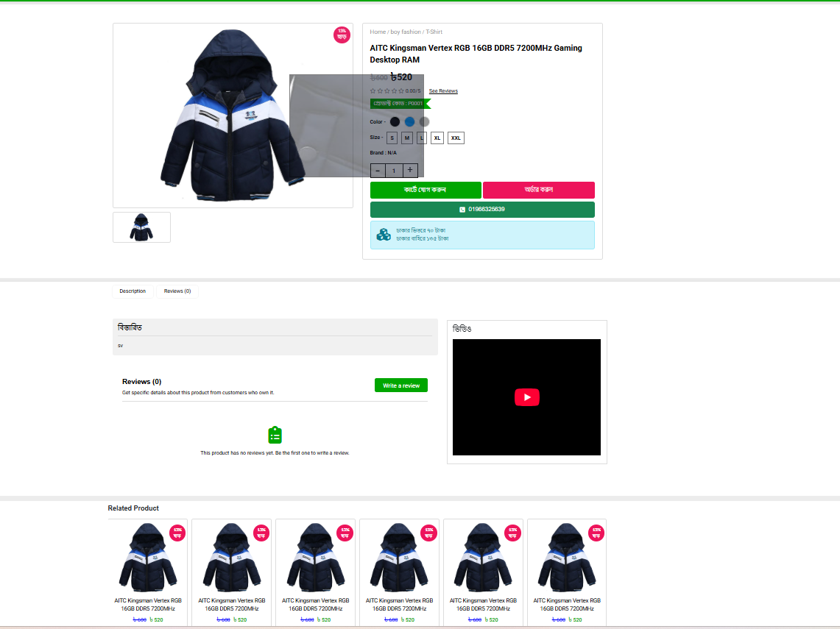The image size is (840, 629).
Task: Open the See Reviews link
Action: point(443,91)
